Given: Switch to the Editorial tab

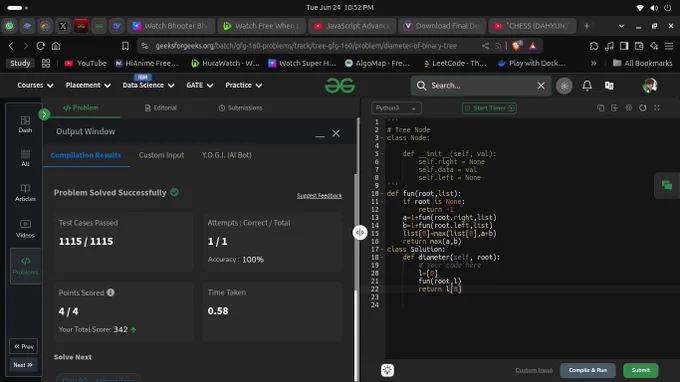Looking at the screenshot, I should click(x=160, y=108).
